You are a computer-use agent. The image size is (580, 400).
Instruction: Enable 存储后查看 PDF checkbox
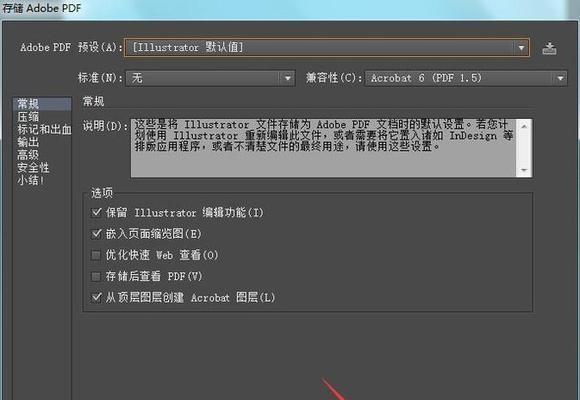pos(96,276)
